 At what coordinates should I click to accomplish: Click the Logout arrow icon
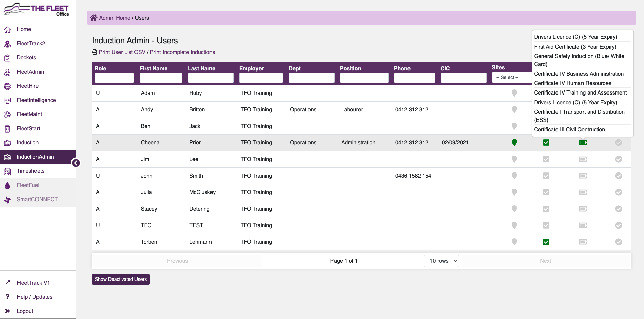click(x=7, y=311)
